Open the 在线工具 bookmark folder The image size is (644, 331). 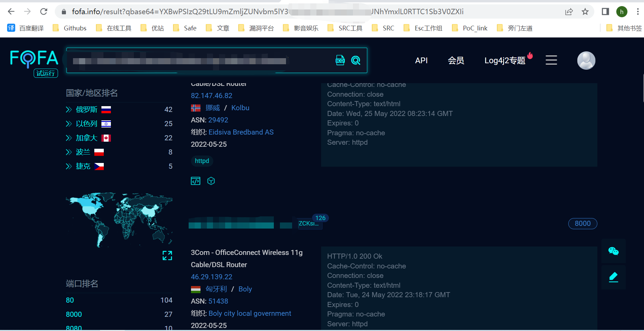(114, 28)
